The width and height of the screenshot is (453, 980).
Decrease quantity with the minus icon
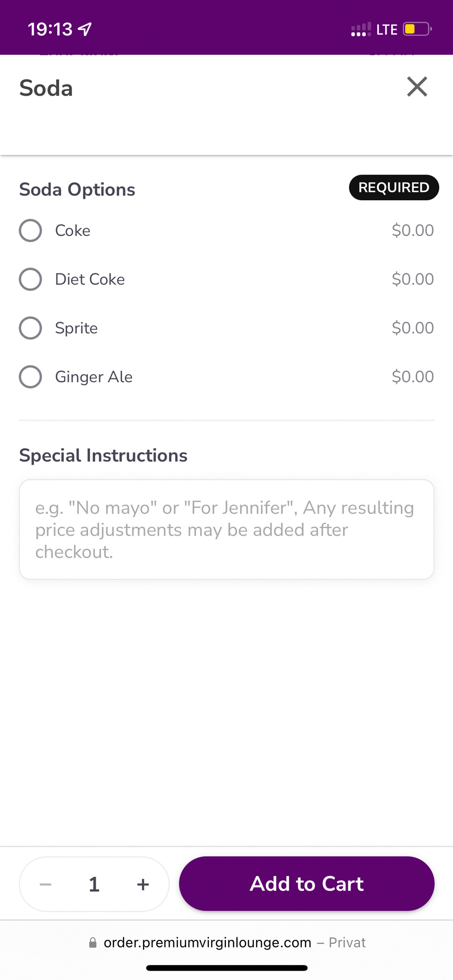(x=46, y=884)
